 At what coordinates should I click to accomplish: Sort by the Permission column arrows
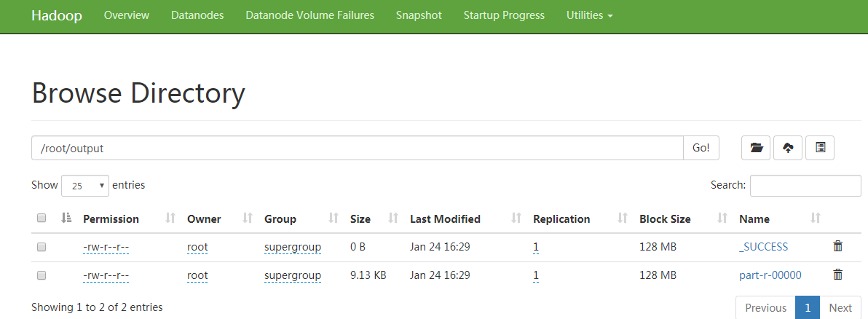pos(171,218)
